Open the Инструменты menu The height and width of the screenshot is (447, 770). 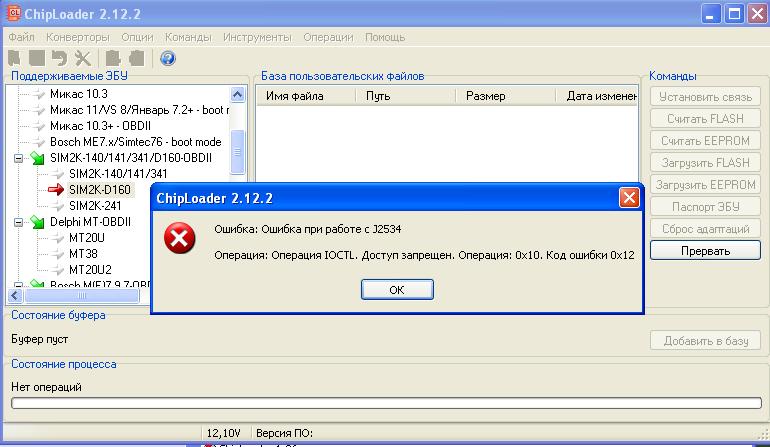(x=257, y=37)
